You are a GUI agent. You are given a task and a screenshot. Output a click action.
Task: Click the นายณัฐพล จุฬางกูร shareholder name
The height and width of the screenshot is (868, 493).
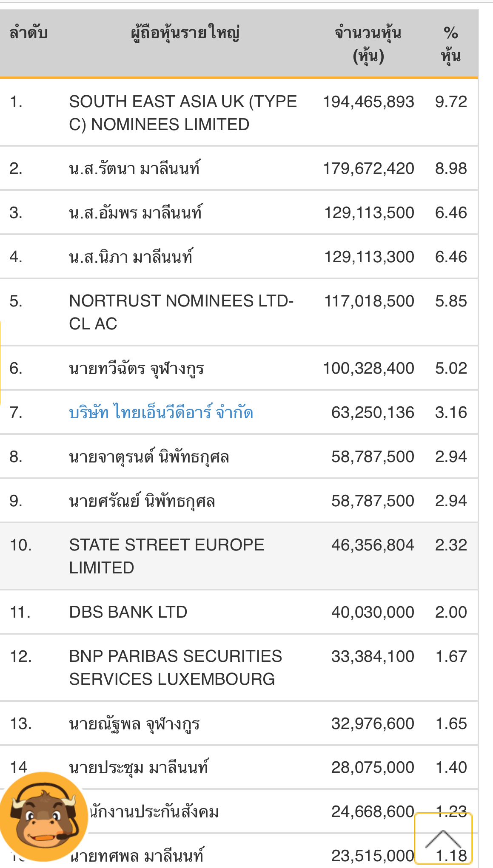(134, 723)
